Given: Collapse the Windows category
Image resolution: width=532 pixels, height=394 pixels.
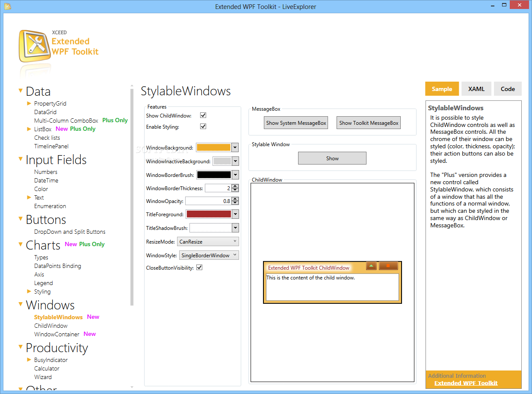Looking at the screenshot, I should click(21, 304).
